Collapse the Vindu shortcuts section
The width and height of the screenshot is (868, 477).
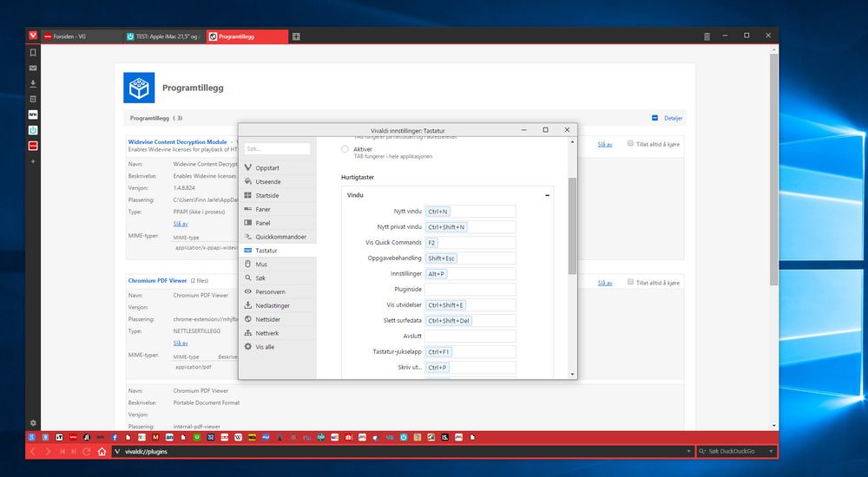pos(547,195)
